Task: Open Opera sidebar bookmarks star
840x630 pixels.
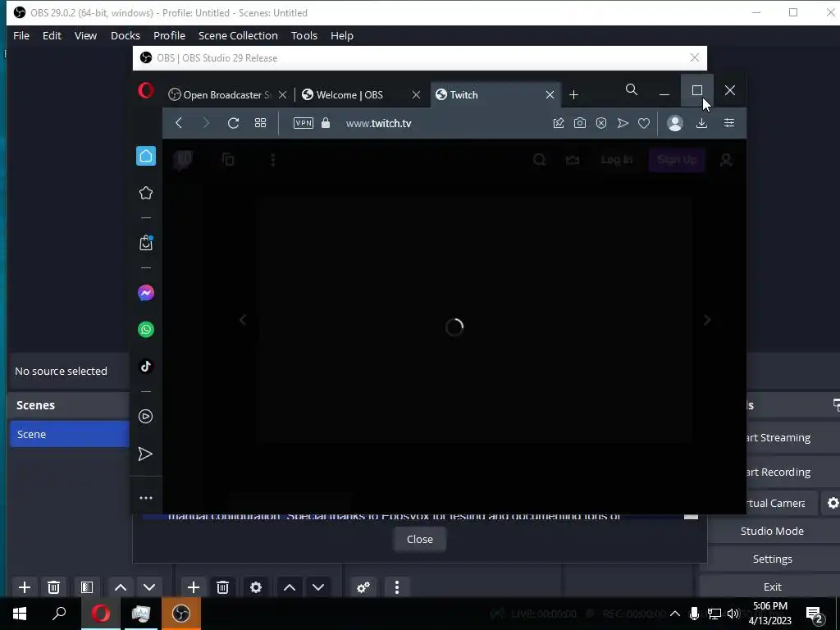Action: tap(146, 193)
